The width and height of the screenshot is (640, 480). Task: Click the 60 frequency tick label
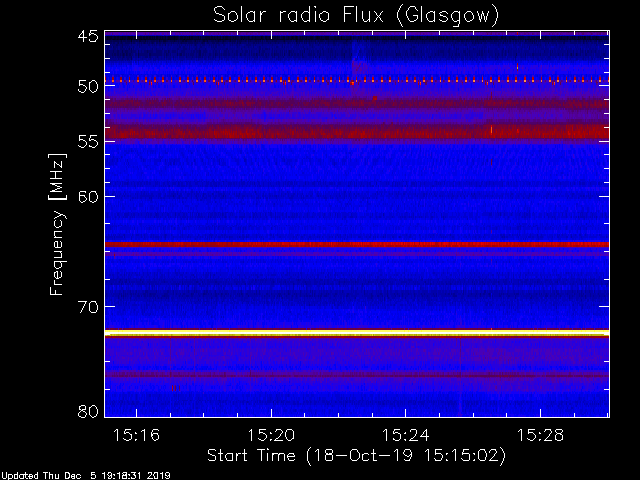88,197
